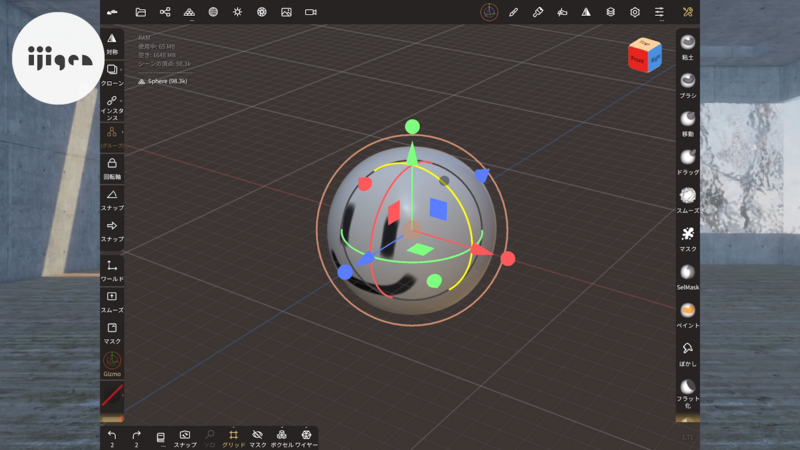800x450 pixels.
Task: Click スムーズ in left sidebar
Action: click(112, 302)
